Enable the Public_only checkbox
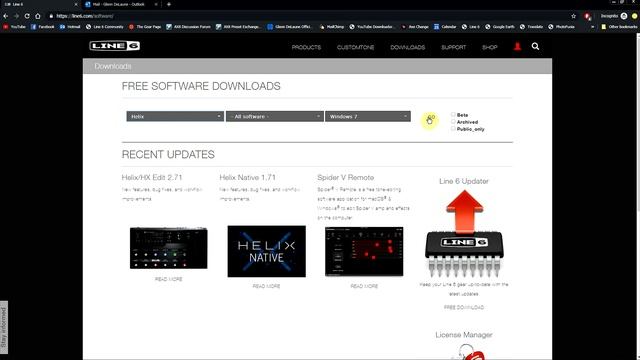The image size is (640, 360). (x=453, y=129)
